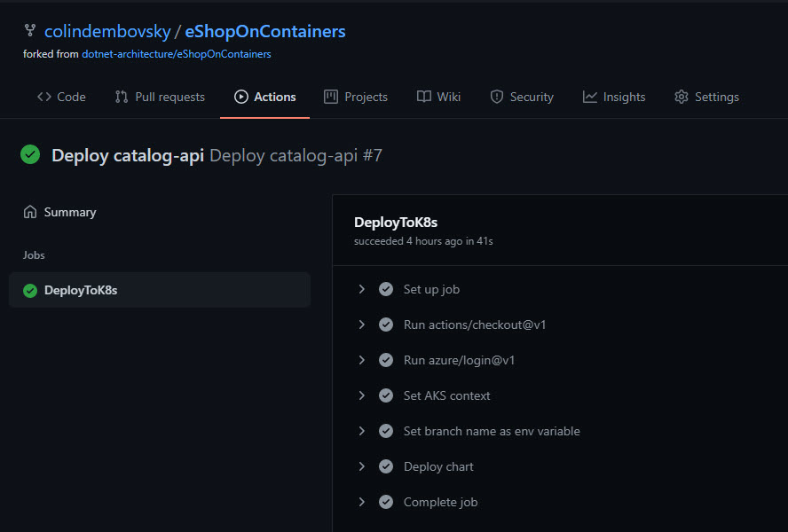The image size is (788, 532).
Task: Click the Actions play-circle icon
Action: (x=241, y=97)
